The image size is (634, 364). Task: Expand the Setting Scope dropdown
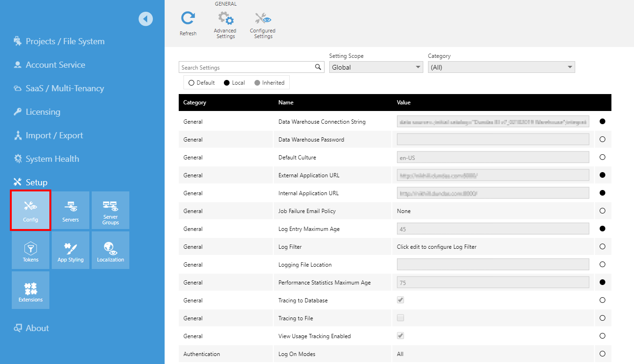(376, 67)
